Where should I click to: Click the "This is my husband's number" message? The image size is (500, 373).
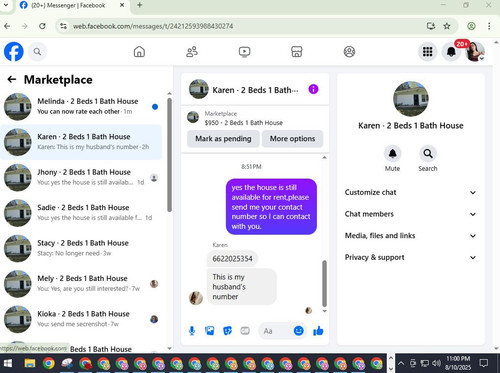pyautogui.click(x=242, y=287)
